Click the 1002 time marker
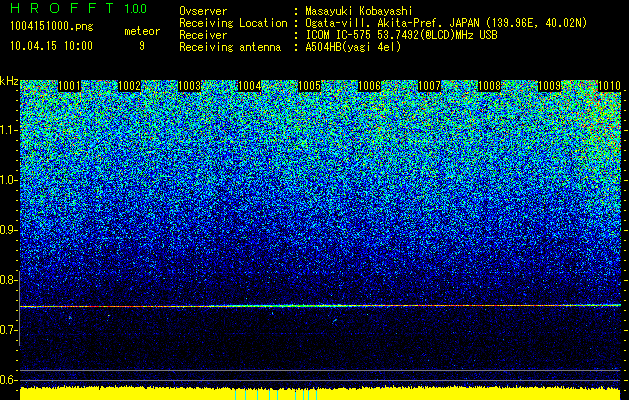 click(x=130, y=86)
